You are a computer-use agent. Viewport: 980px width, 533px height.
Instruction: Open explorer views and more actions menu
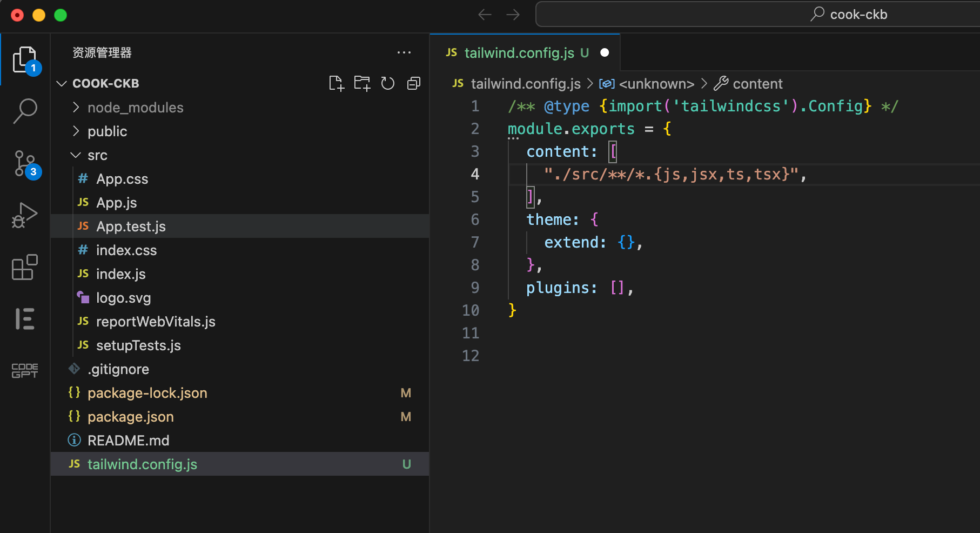[x=404, y=52]
